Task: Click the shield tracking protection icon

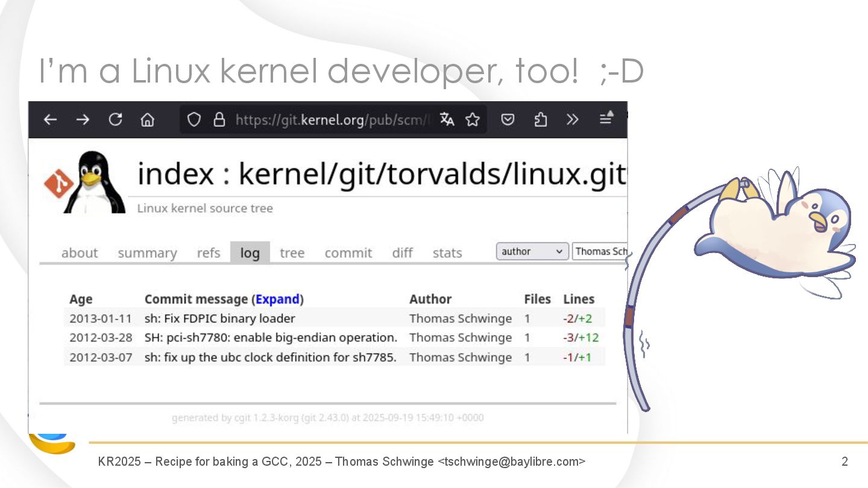Action: point(193,120)
